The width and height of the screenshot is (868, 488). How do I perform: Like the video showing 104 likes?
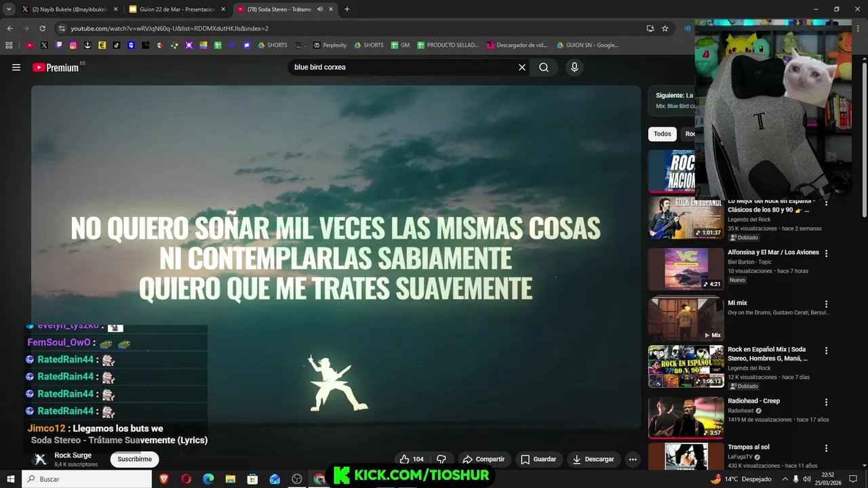411,459
